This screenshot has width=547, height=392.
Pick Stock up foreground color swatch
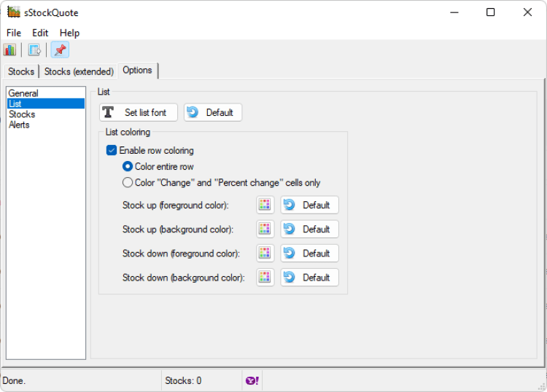click(265, 205)
